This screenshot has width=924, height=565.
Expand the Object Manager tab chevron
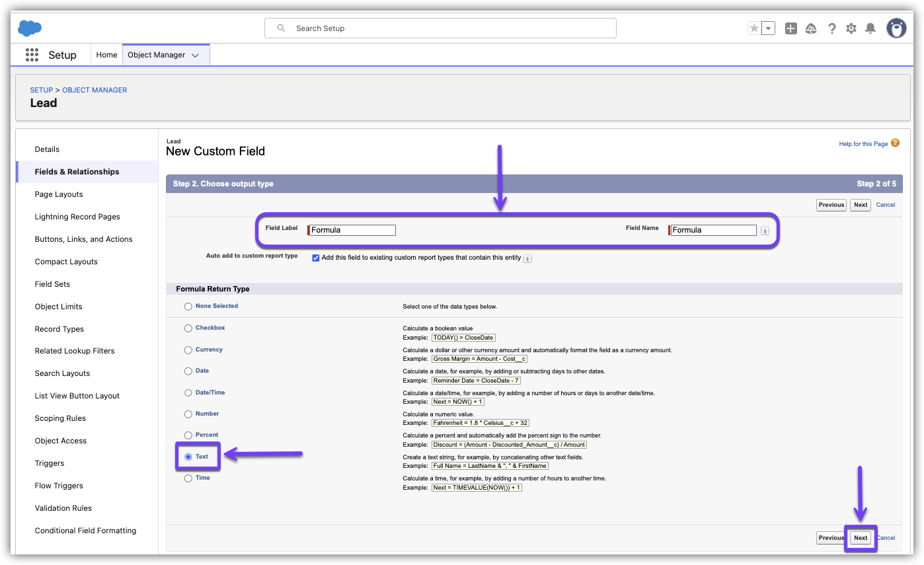click(x=195, y=56)
